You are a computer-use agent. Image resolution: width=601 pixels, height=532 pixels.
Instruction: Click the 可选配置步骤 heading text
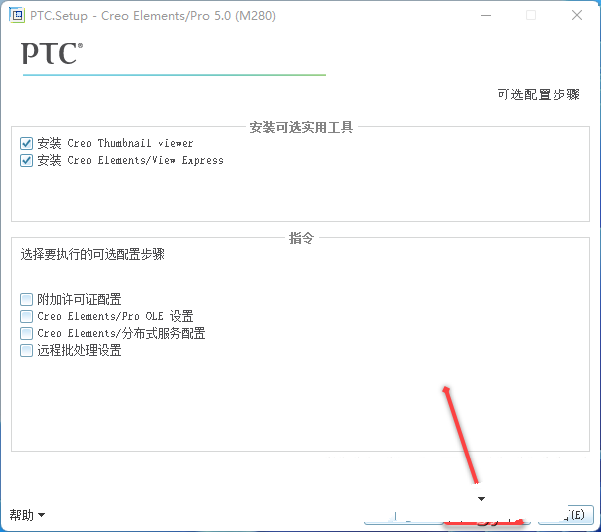[x=539, y=94]
